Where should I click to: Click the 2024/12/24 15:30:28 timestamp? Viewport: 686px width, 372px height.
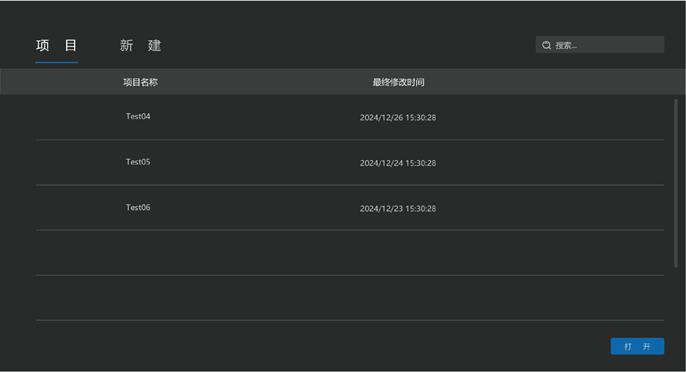coord(398,163)
